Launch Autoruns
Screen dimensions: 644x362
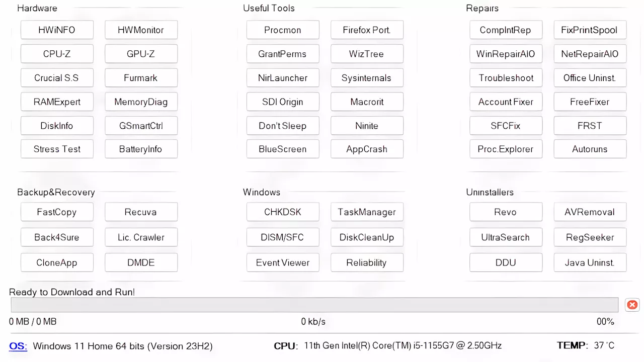pos(590,149)
